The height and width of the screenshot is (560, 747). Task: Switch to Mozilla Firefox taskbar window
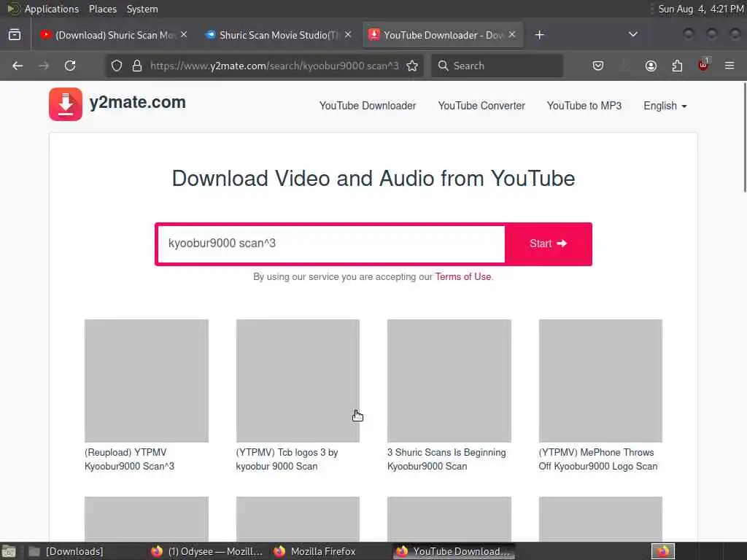point(315,551)
